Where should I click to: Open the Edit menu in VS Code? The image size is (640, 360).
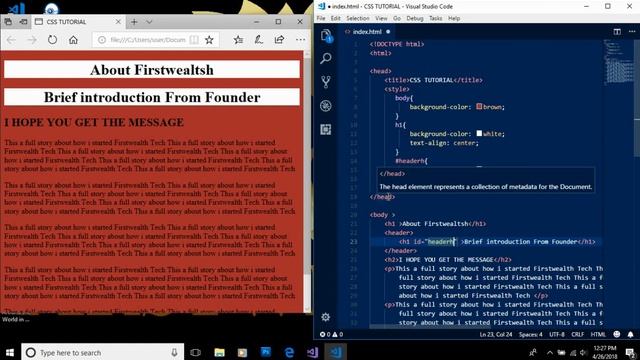click(336, 18)
